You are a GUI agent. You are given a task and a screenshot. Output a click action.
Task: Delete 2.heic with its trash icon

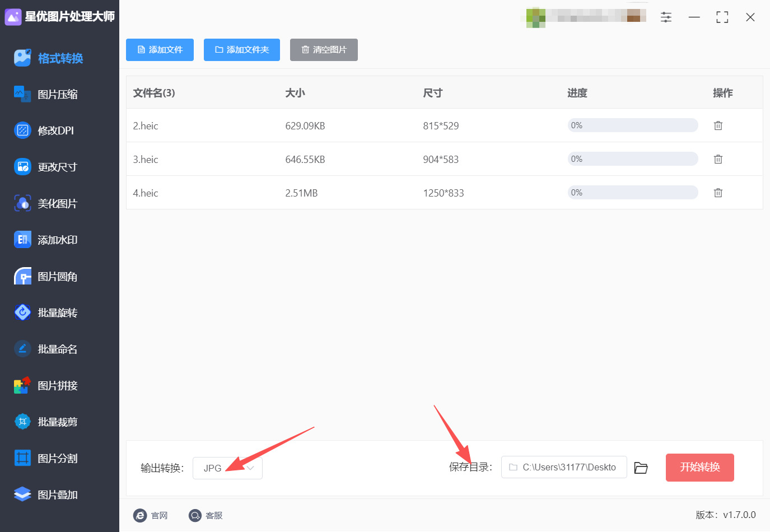[x=718, y=125]
